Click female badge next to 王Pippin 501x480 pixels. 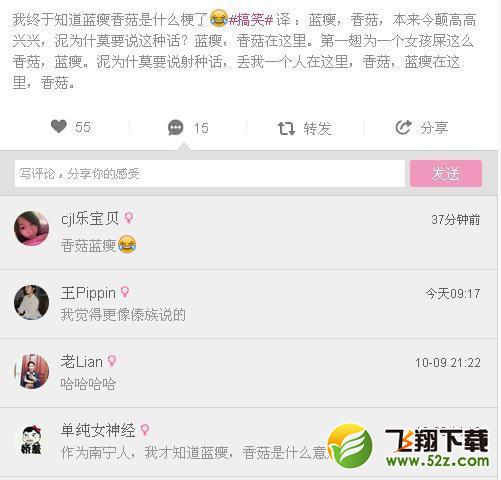coord(125,292)
